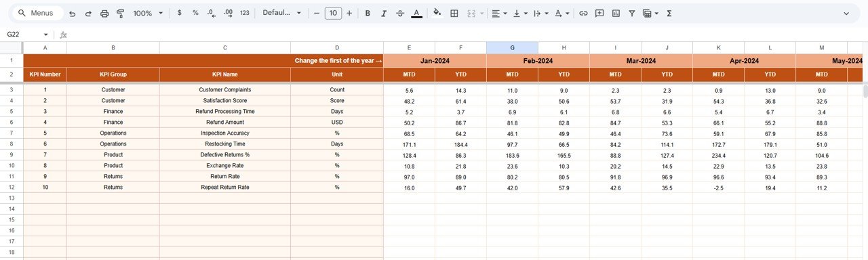
Task: Toggle Bold formatting
Action: 368,13
